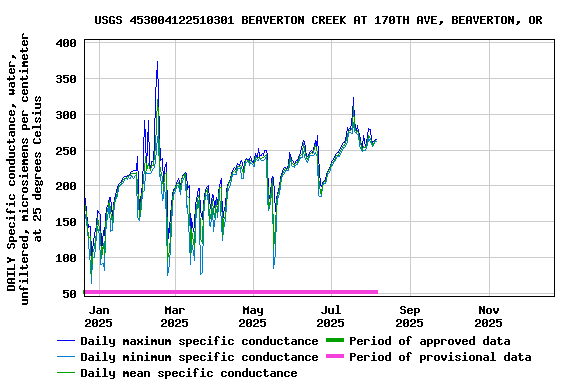The image size is (576, 384).
Task: Click the y-axis label 50
Action: pyautogui.click(x=69, y=294)
